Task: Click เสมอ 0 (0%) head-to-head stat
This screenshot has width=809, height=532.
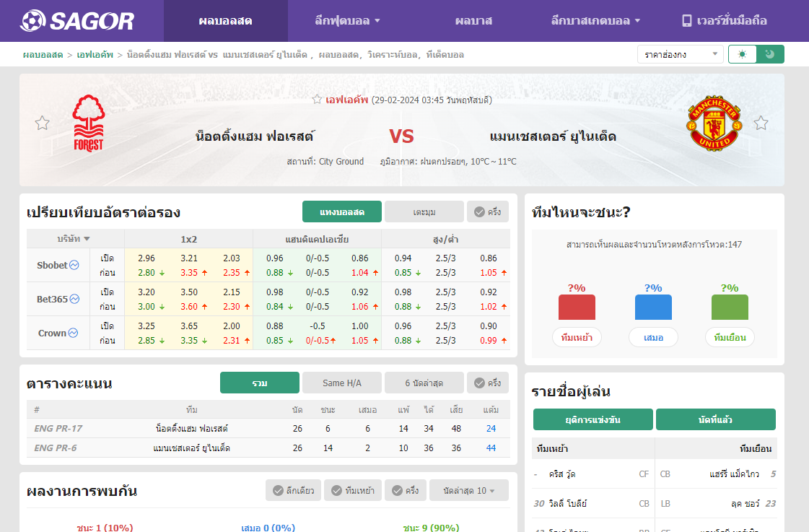Action: (x=268, y=528)
